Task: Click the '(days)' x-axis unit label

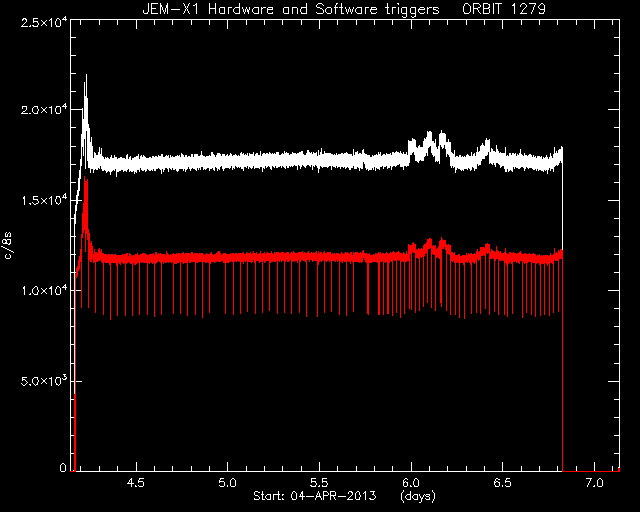Action: coord(418,496)
